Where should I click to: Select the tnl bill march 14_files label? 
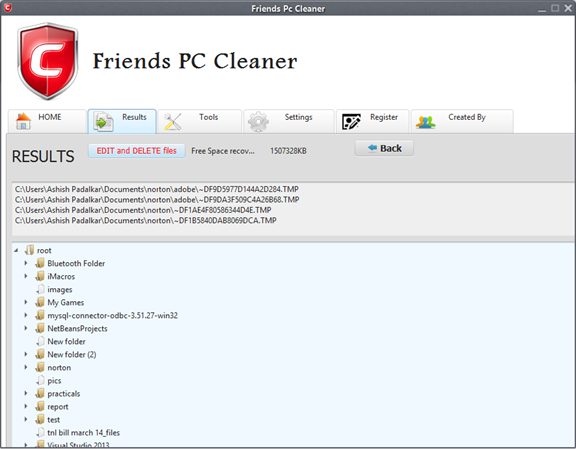(x=83, y=433)
